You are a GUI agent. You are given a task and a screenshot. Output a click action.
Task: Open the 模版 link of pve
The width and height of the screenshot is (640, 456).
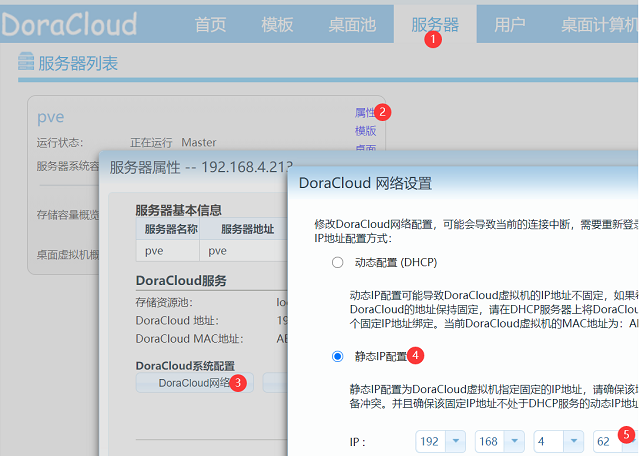365,131
